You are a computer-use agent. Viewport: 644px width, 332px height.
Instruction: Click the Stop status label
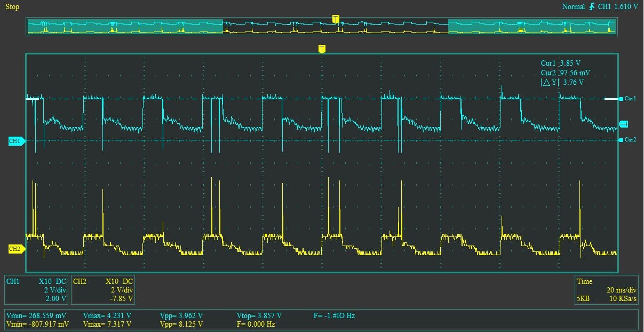point(12,7)
